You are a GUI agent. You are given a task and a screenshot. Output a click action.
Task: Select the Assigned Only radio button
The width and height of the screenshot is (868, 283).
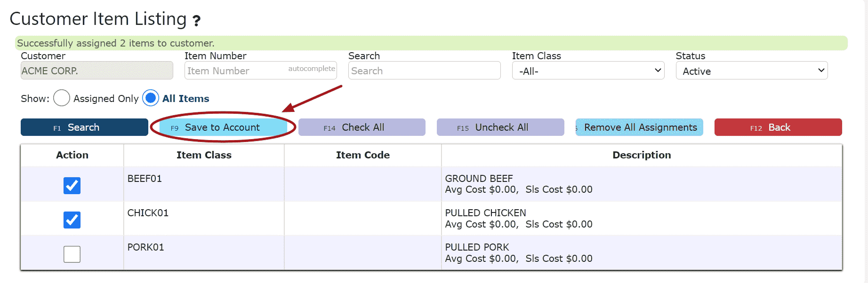click(x=62, y=98)
